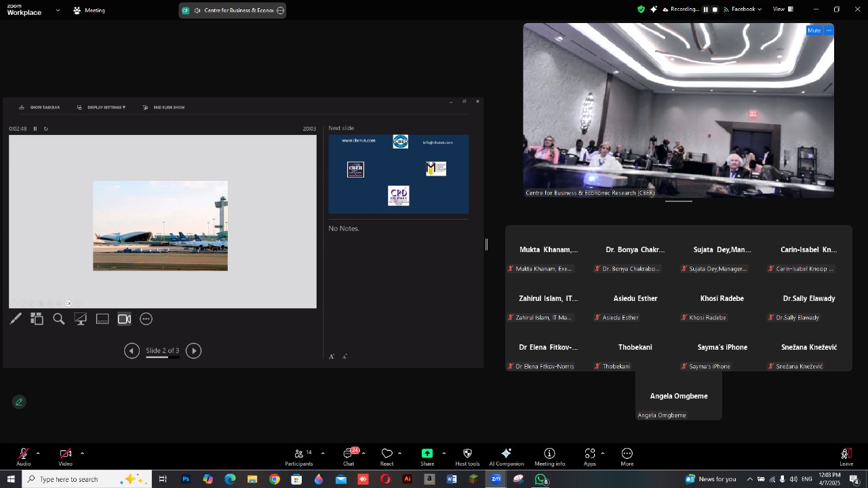
Task: Select the pen and laser pointer tool
Action: point(16,319)
